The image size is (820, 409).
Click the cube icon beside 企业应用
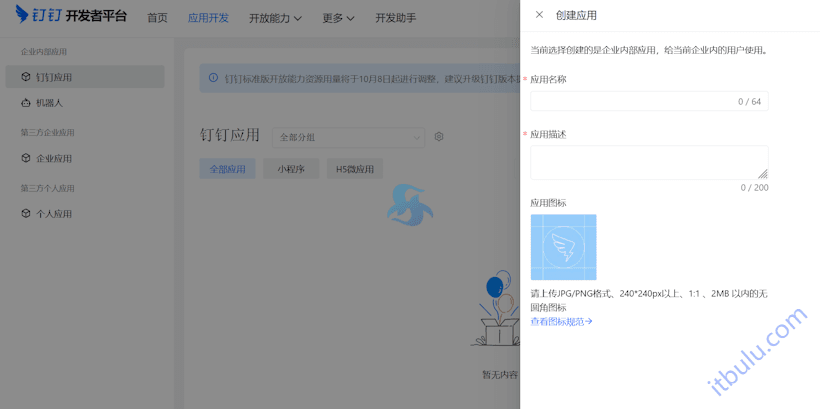[x=26, y=158]
